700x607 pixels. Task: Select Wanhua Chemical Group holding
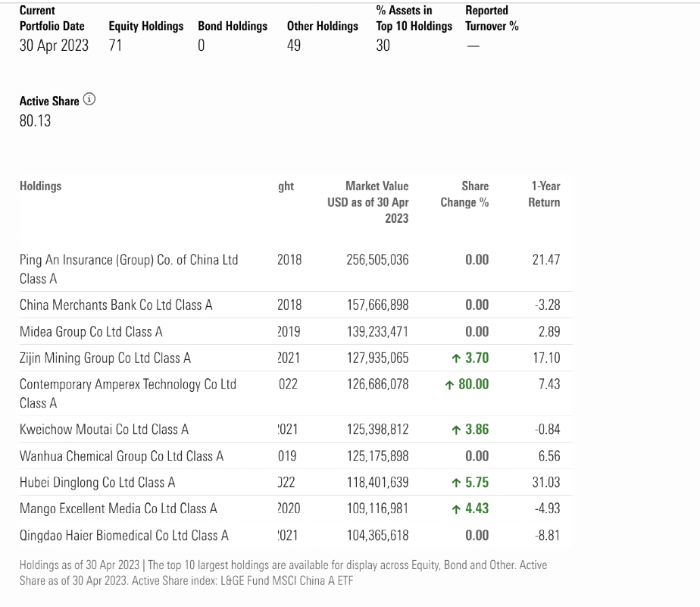(x=121, y=456)
